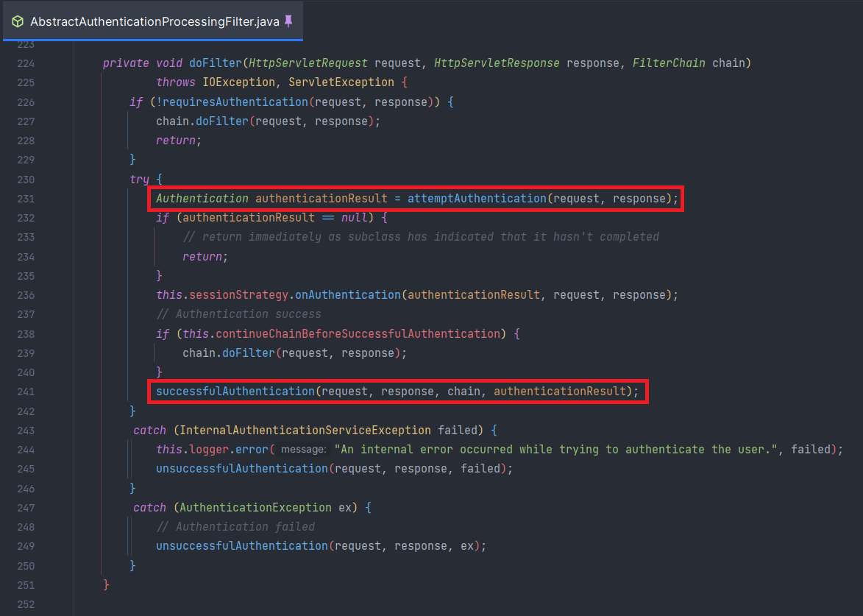Click sessionStrategy field on line 236
This screenshot has width=863, height=616.
pyautogui.click(x=238, y=295)
